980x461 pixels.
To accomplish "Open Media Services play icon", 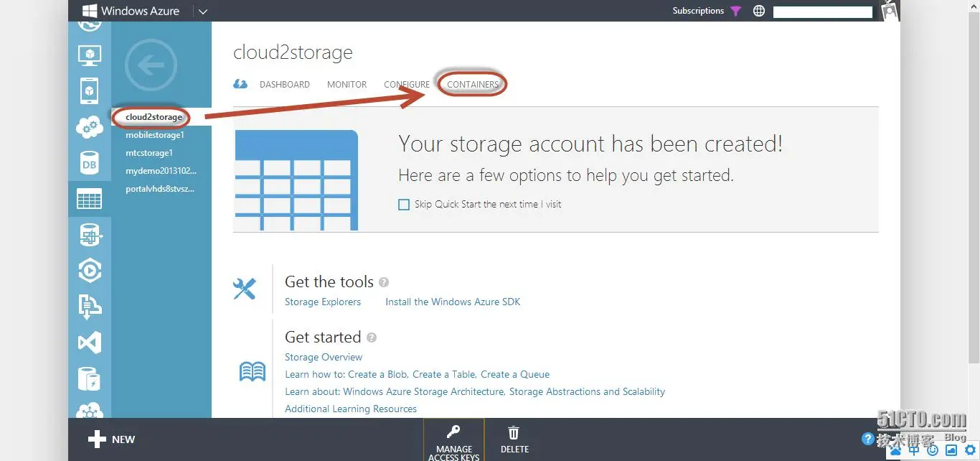I will tap(90, 271).
